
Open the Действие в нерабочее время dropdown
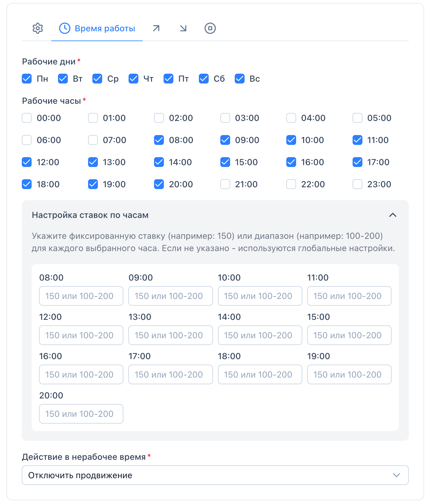pyautogui.click(x=215, y=475)
